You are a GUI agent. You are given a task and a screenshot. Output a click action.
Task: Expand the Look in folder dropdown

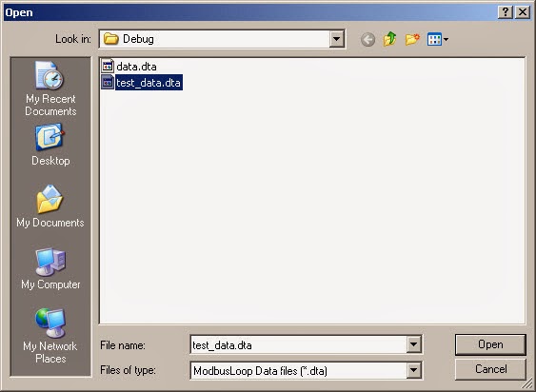tap(336, 39)
